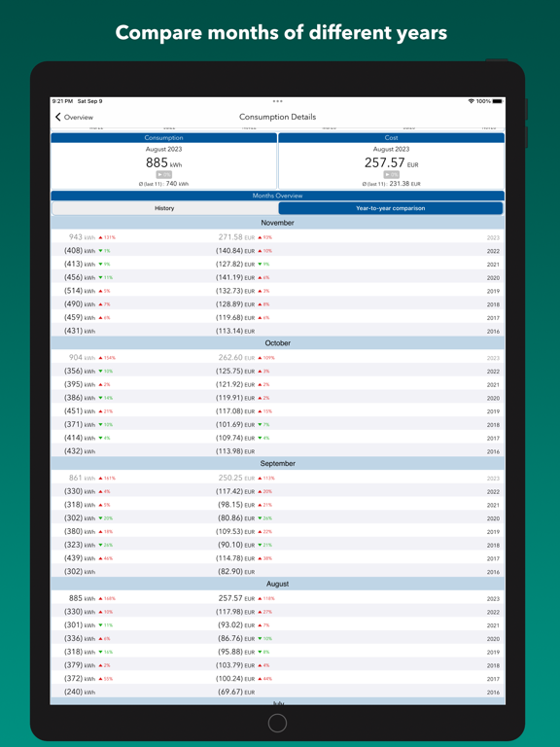The width and height of the screenshot is (560, 747).
Task: Tap the green down arrow beside (408) kWh
Action: 100,251
